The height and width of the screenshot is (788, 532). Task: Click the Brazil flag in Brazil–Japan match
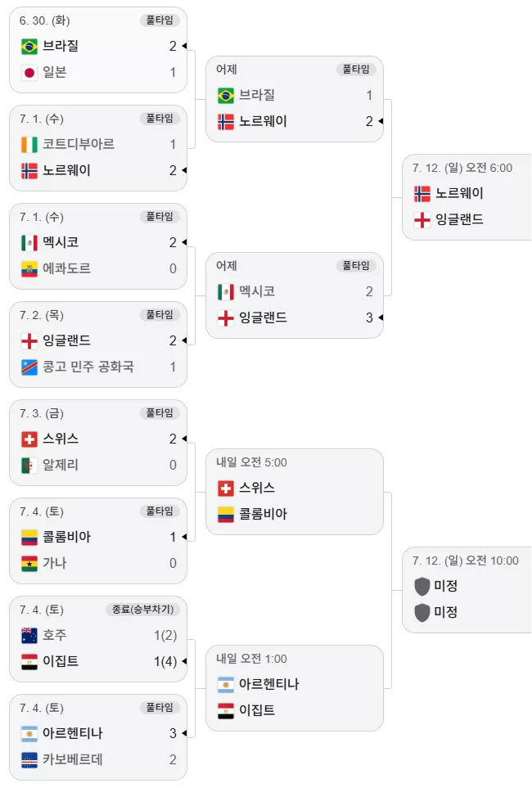coord(29,47)
